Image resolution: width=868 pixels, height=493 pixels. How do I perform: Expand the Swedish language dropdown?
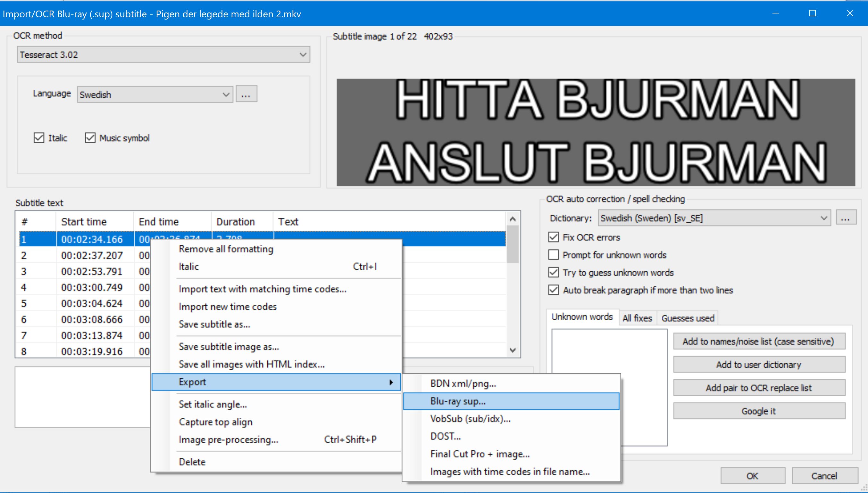tap(155, 94)
